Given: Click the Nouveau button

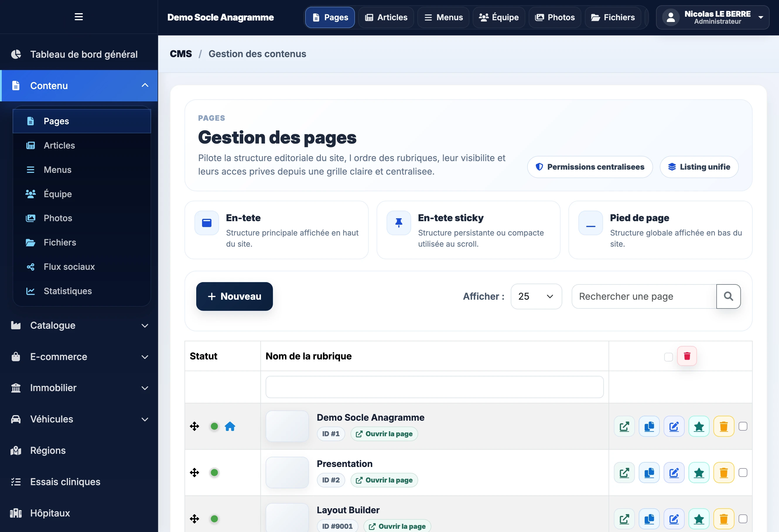Looking at the screenshot, I should click(x=234, y=296).
